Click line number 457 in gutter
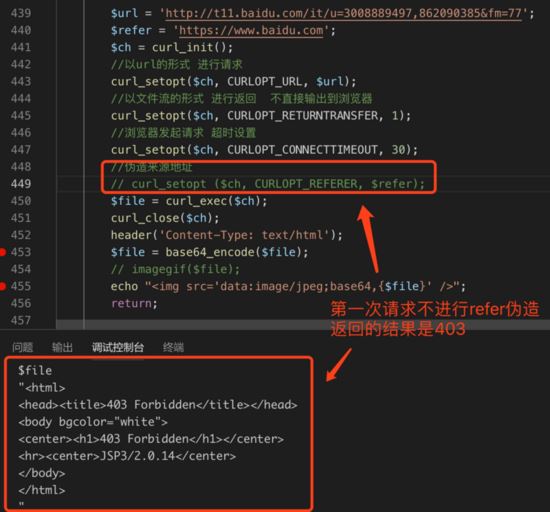The height and width of the screenshot is (512, 550). [21, 320]
